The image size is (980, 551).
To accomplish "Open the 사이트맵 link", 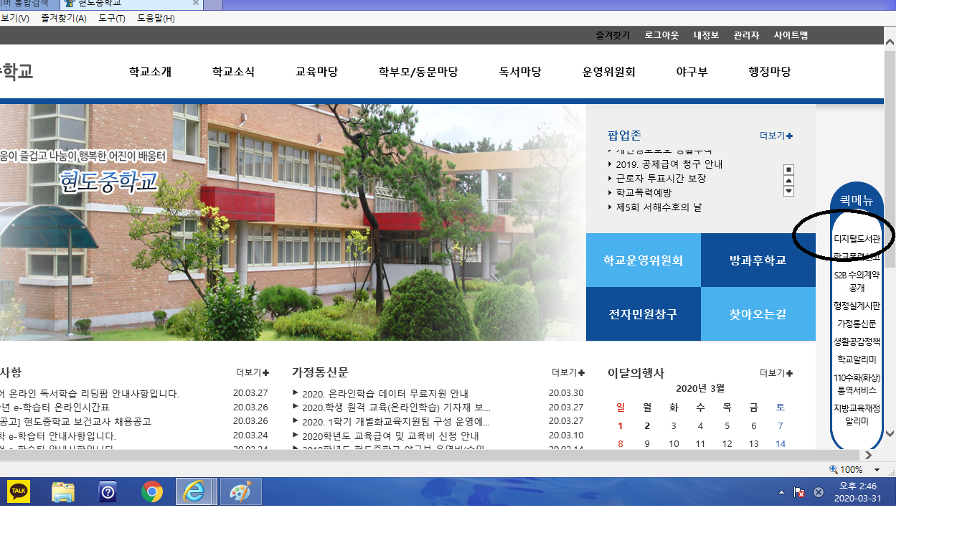I will coord(791,35).
